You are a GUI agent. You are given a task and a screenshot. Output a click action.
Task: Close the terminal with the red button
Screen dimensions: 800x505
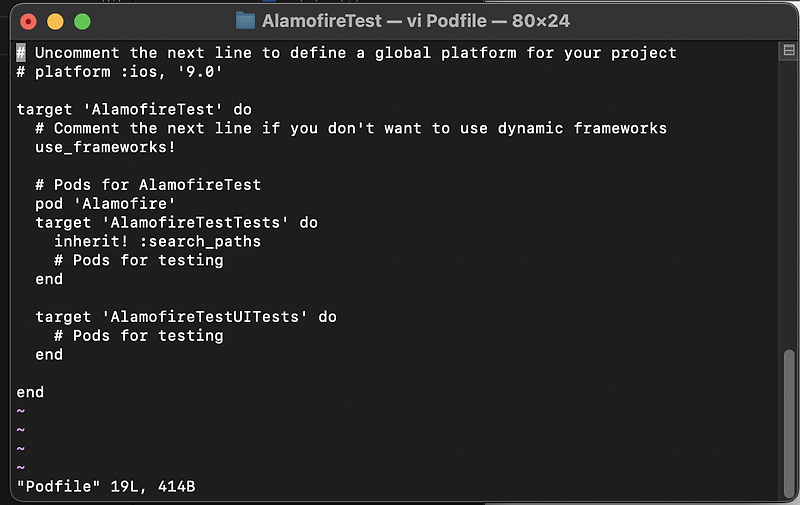(28, 22)
